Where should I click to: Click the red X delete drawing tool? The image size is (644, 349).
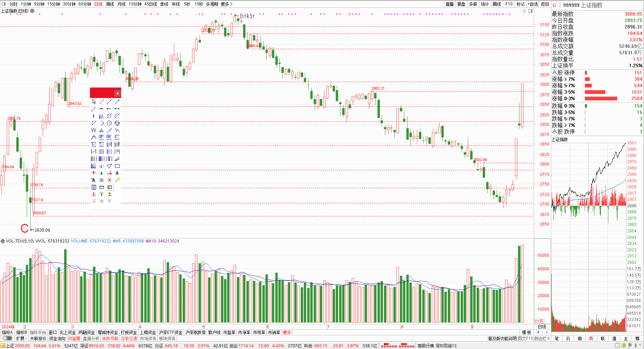click(x=109, y=180)
